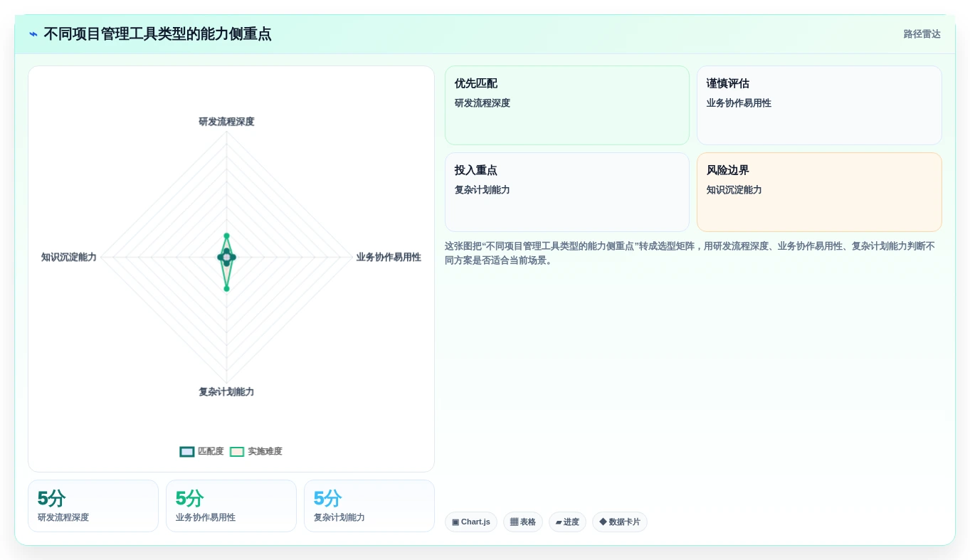Select the 5分 业务协作易用性 stat card
The image size is (970, 560).
pyautogui.click(x=231, y=506)
